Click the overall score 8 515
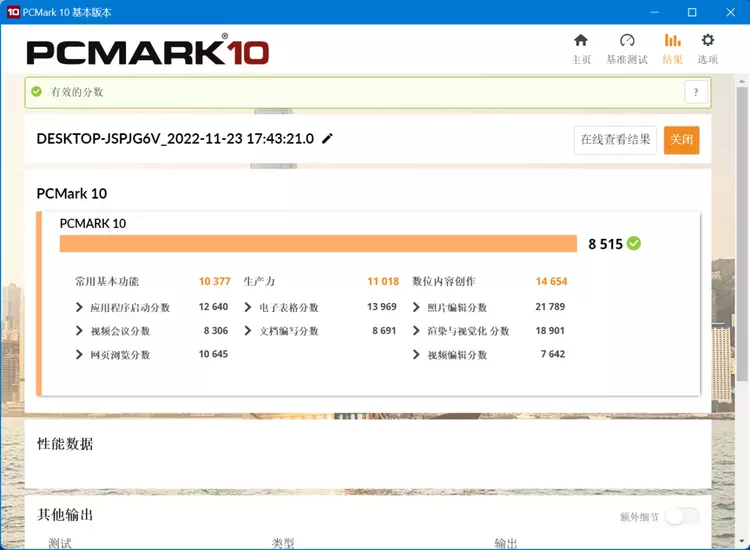Viewport: 750px width, 550px height. pos(605,244)
